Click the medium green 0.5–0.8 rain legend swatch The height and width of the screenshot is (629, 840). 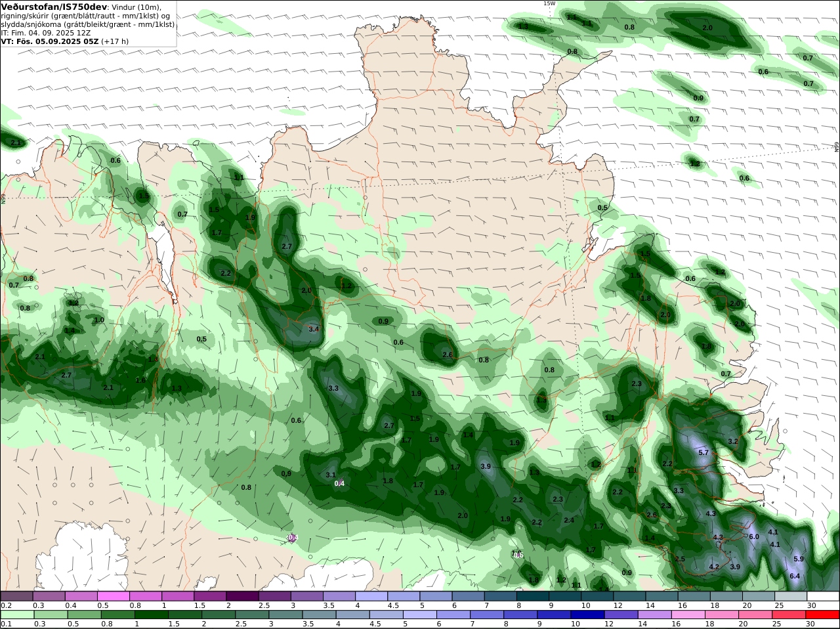(84, 615)
